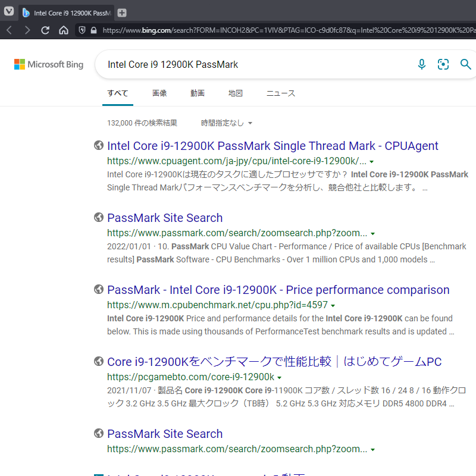Open visual image search
Viewport: 476px width, 476px height.
point(443,64)
